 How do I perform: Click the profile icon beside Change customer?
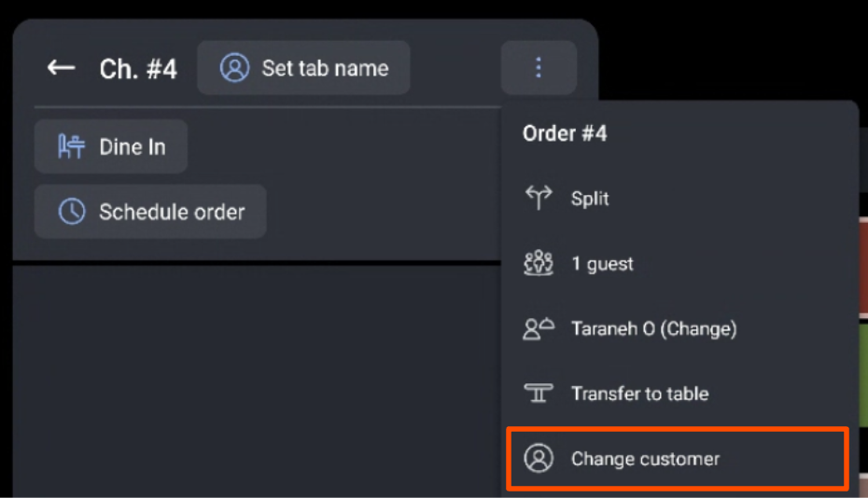539,459
